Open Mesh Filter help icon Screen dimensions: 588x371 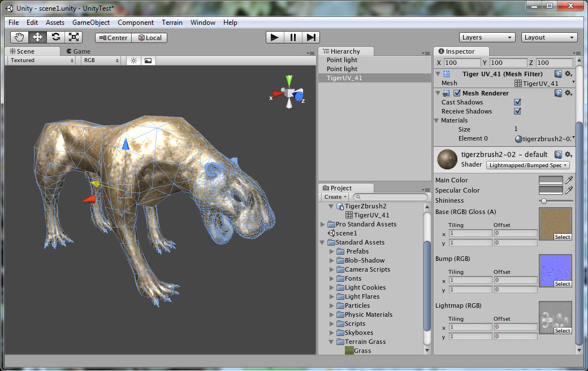558,74
